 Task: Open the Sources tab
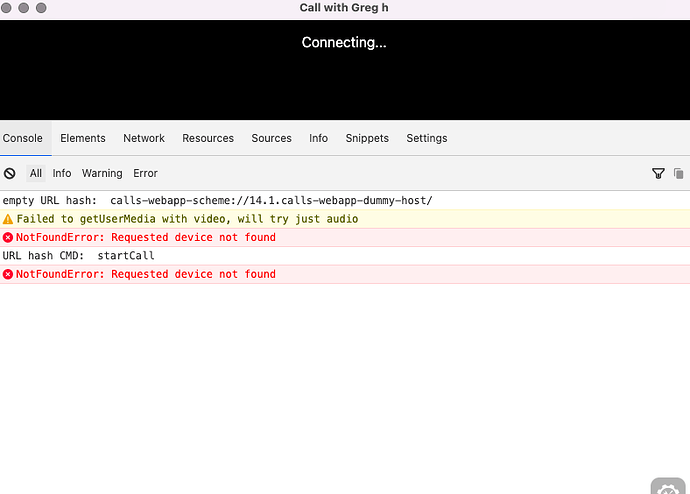(271, 139)
